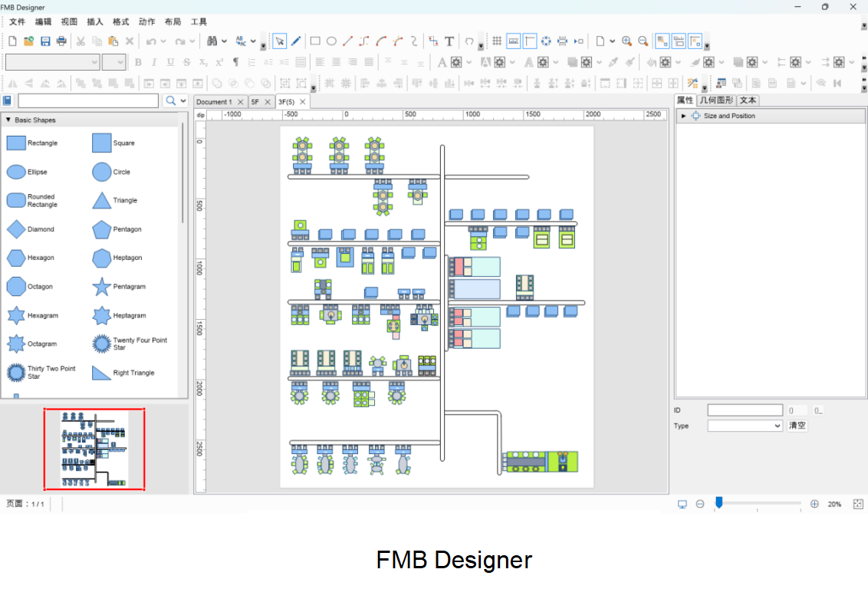Viewport: 868px width, 602px height.
Task: Select the arc drawing tool
Action: (381, 41)
